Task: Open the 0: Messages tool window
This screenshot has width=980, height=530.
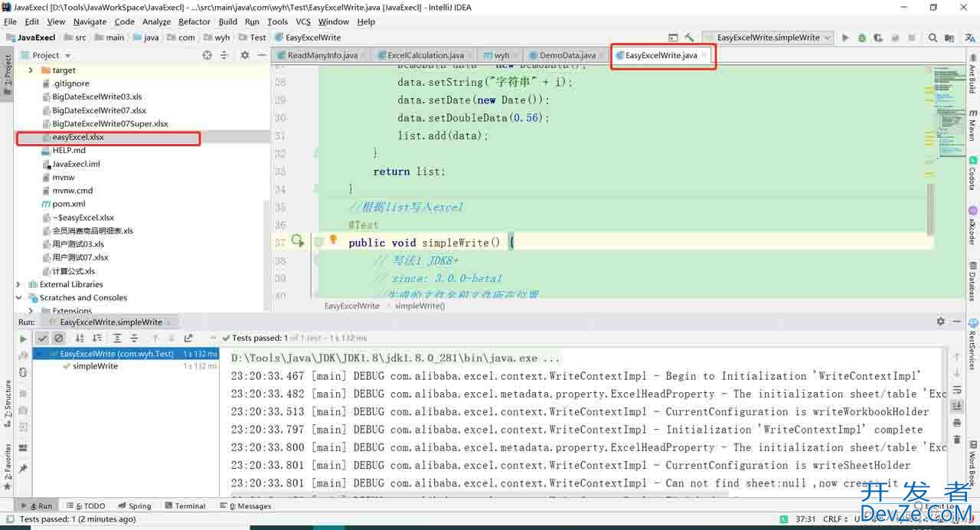Action: (x=245, y=505)
